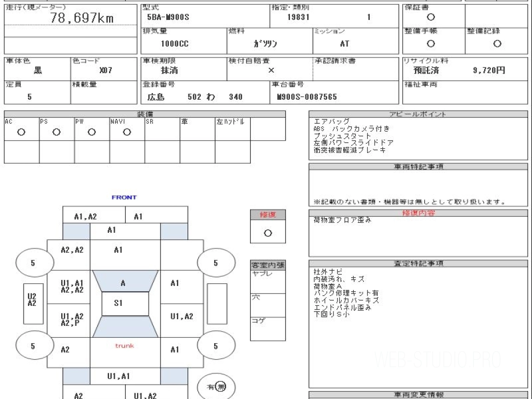The image size is (532, 399).
Task: Click the empty SR equipment cell
Action: pos(162,129)
